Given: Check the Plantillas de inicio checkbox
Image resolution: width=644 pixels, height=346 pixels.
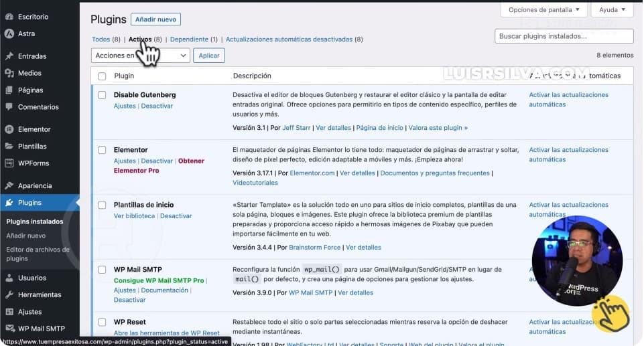Looking at the screenshot, I should [x=102, y=205].
